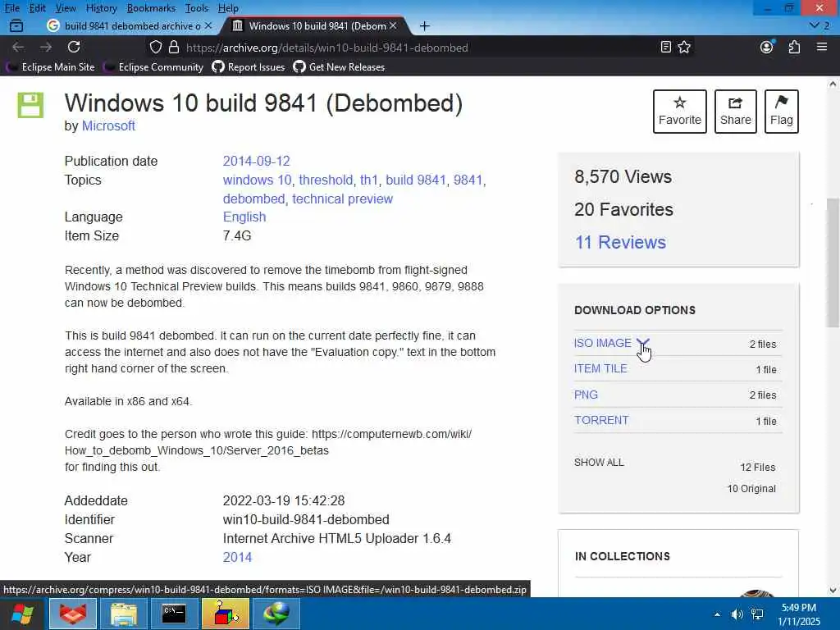Click the page vertical scrollbar thumb
The height and width of the screenshot is (630, 840).
[833, 262]
